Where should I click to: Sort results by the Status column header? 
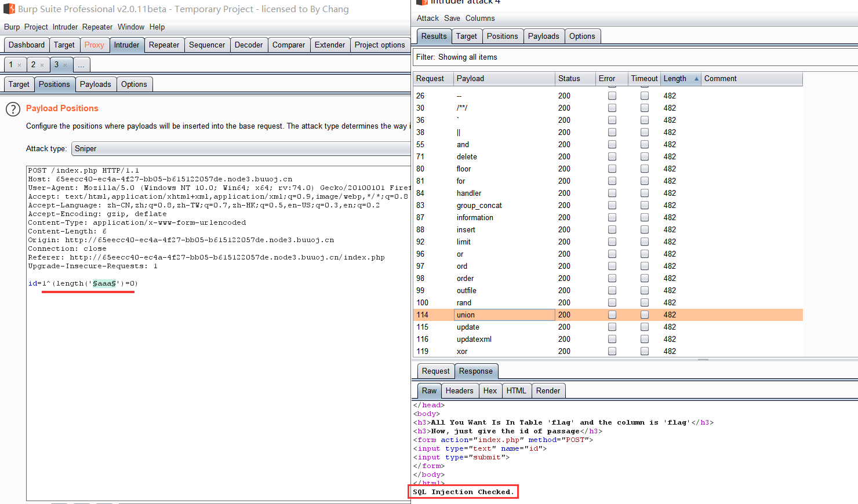coord(576,79)
